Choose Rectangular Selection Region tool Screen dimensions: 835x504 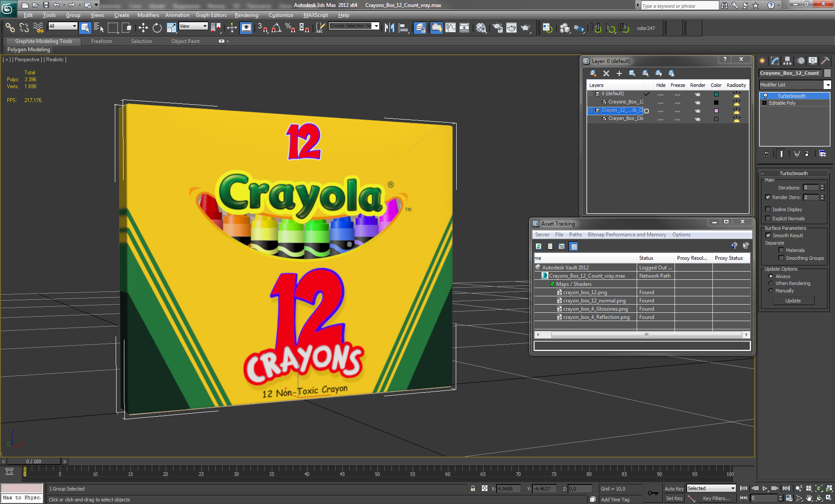click(x=113, y=28)
